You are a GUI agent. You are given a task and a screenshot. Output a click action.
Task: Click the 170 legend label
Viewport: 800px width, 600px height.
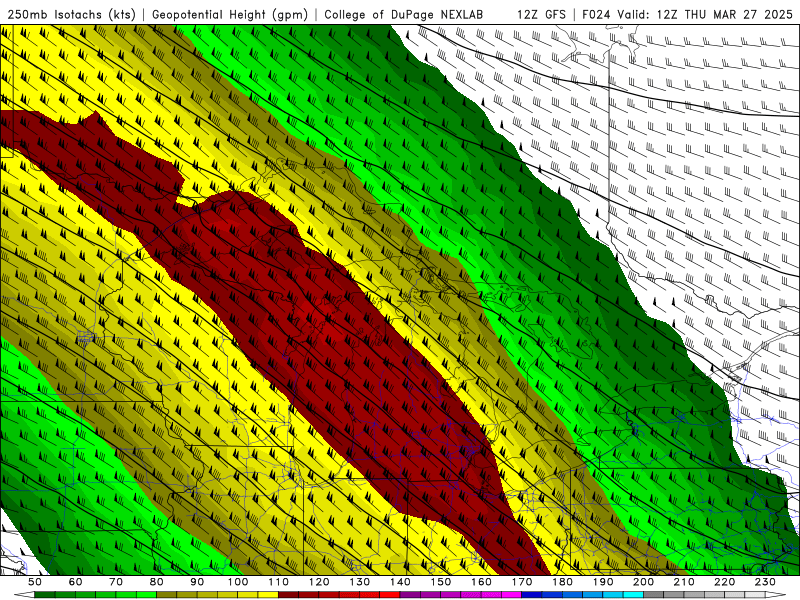[x=522, y=582]
